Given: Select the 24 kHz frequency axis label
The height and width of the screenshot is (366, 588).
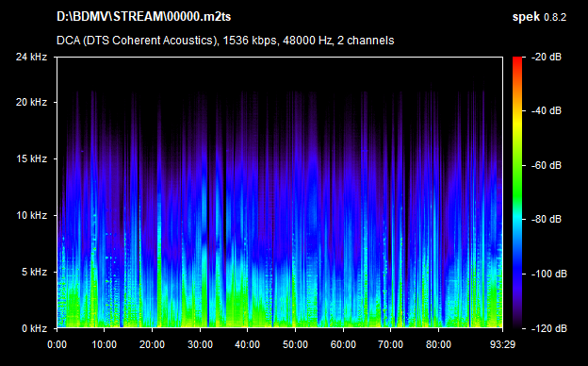Looking at the screenshot, I should point(31,57).
